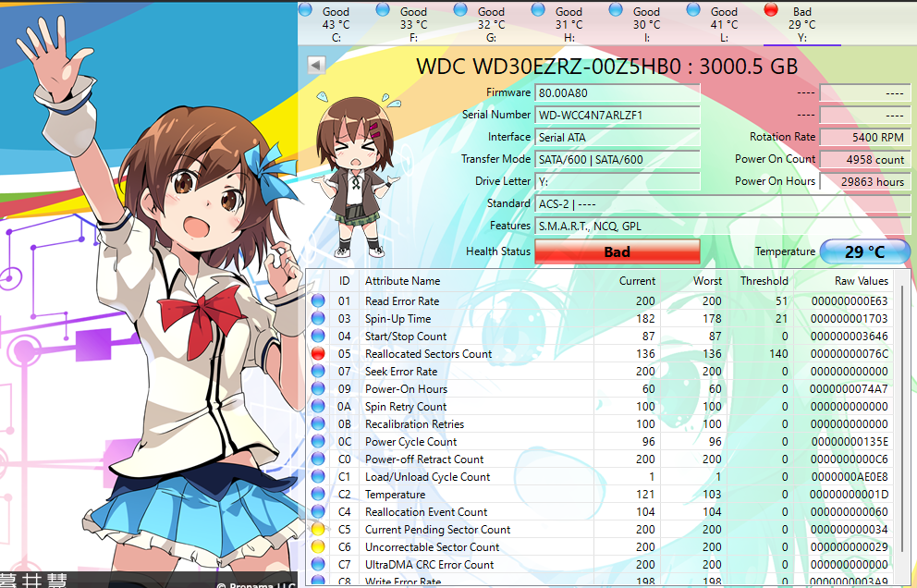This screenshot has width=917, height=588.
Task: Click the blue status icon of Load/Unload Cycle Count
Action: (x=318, y=476)
